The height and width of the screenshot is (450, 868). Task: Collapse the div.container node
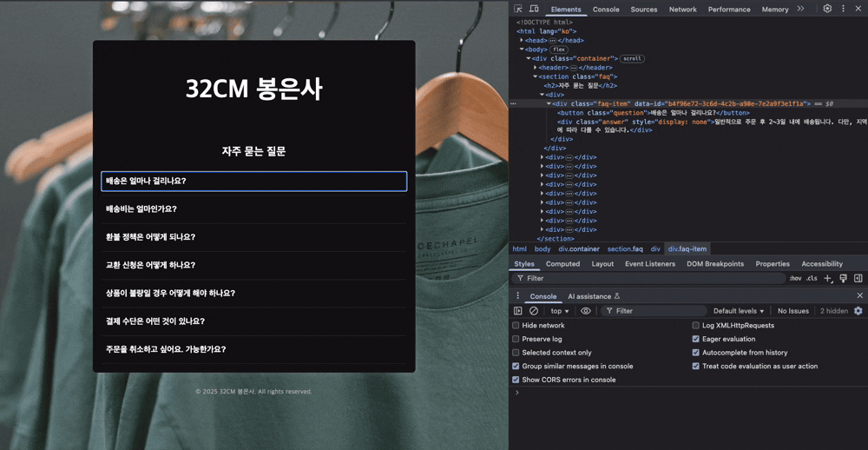pyautogui.click(x=528, y=58)
